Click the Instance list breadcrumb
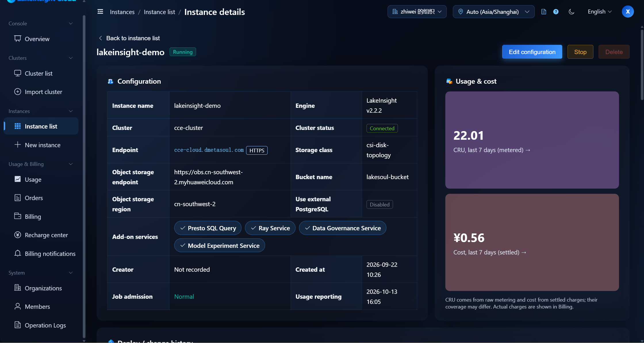Viewport: 644px width, 343px height. [x=159, y=12]
